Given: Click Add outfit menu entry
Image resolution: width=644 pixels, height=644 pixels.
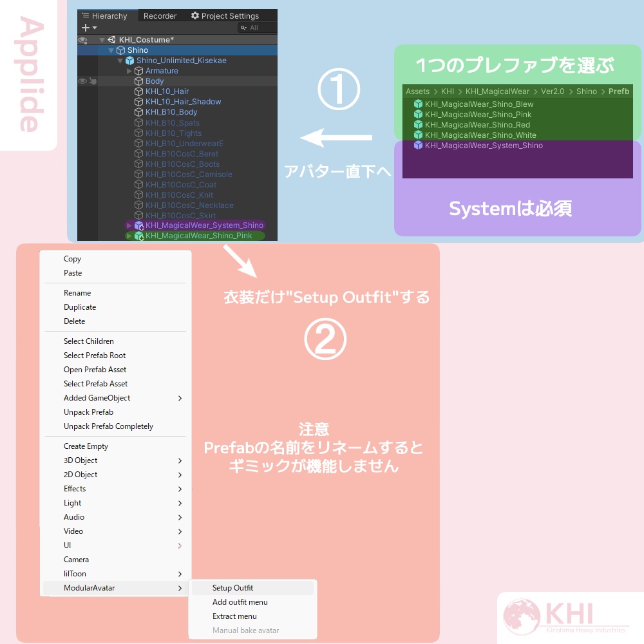Looking at the screenshot, I should coord(252,602).
